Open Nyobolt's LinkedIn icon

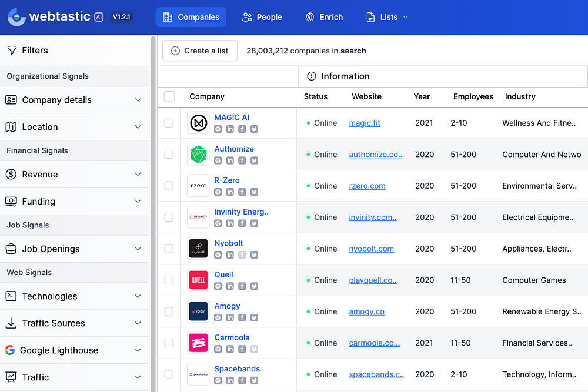coord(230,255)
